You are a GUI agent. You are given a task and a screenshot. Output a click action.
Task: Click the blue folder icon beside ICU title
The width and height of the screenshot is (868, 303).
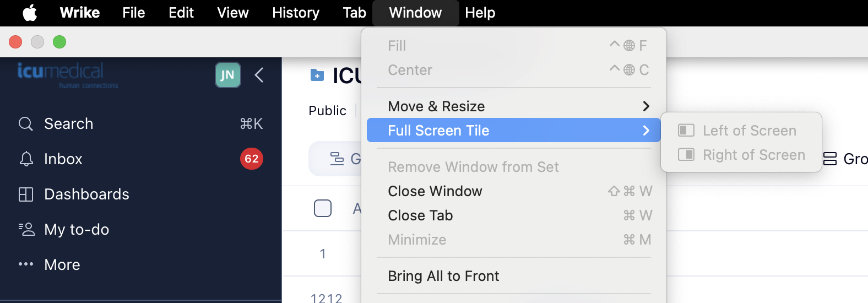317,75
